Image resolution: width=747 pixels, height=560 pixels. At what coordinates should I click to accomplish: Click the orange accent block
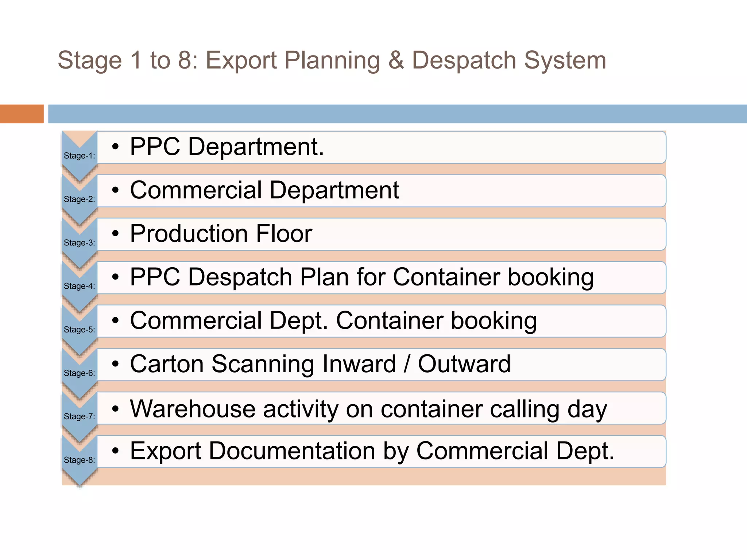[x=22, y=114]
